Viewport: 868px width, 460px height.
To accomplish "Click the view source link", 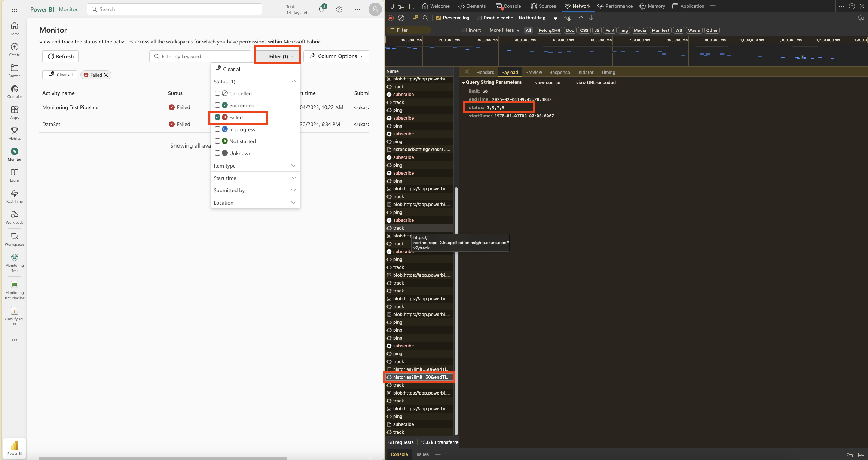I will (x=547, y=83).
